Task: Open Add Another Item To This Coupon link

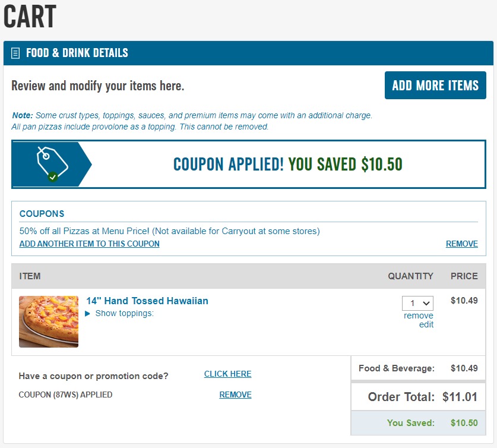Action: (x=90, y=244)
